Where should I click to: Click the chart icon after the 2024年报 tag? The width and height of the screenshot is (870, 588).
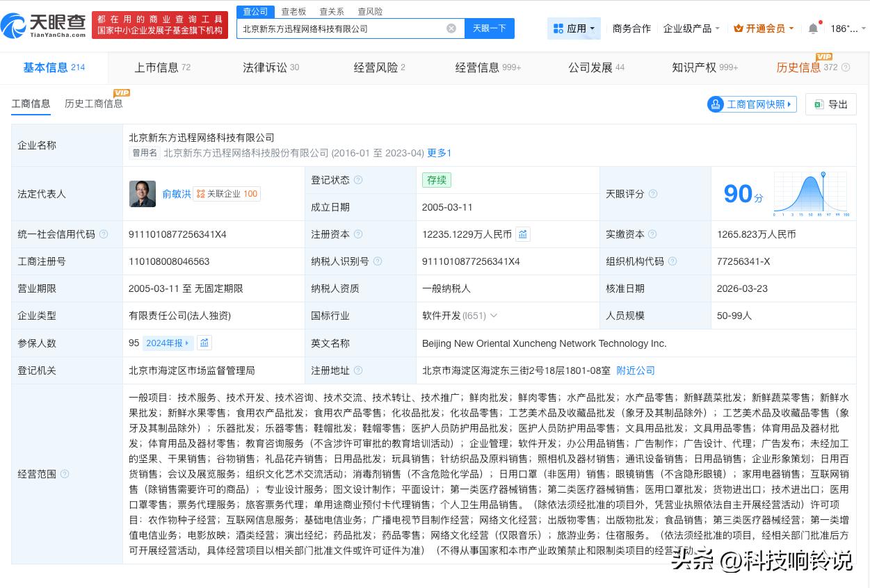tap(204, 343)
